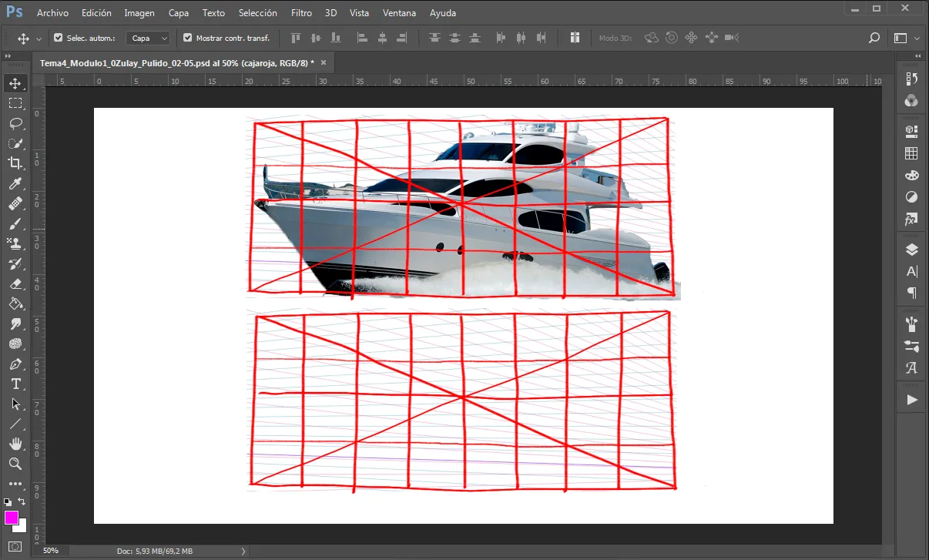Open the Archivo menu

[52, 13]
